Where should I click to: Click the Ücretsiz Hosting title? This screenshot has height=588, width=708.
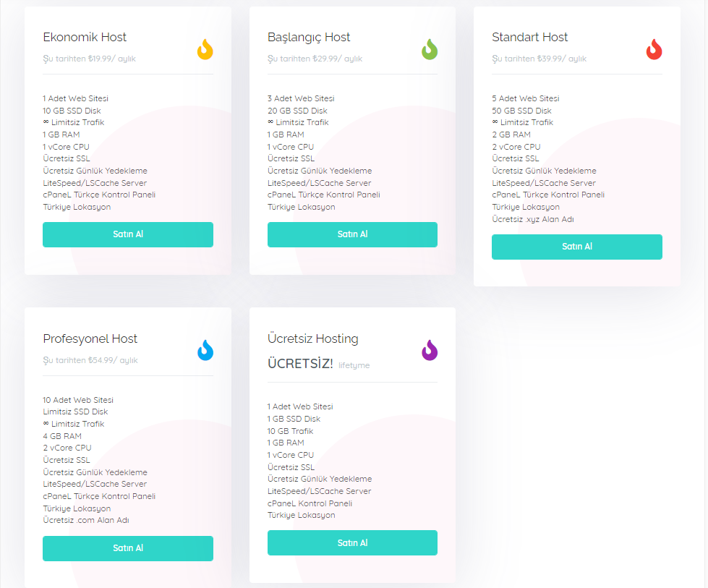click(313, 338)
